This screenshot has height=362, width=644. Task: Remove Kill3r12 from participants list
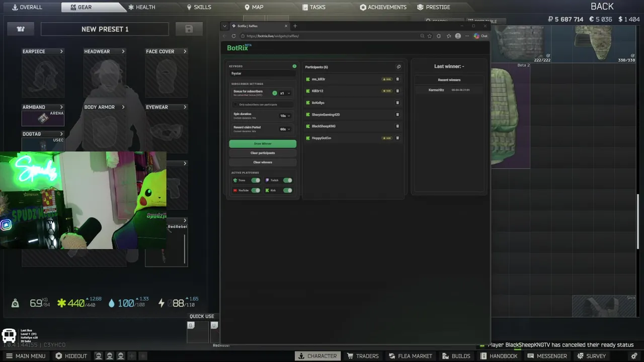397,91
